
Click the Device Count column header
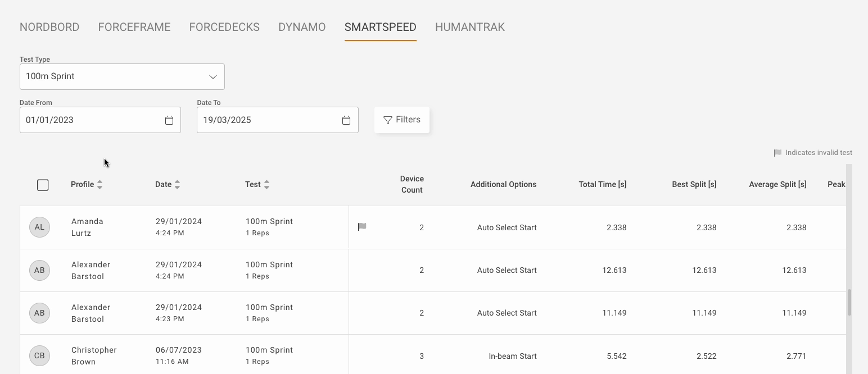412,184
